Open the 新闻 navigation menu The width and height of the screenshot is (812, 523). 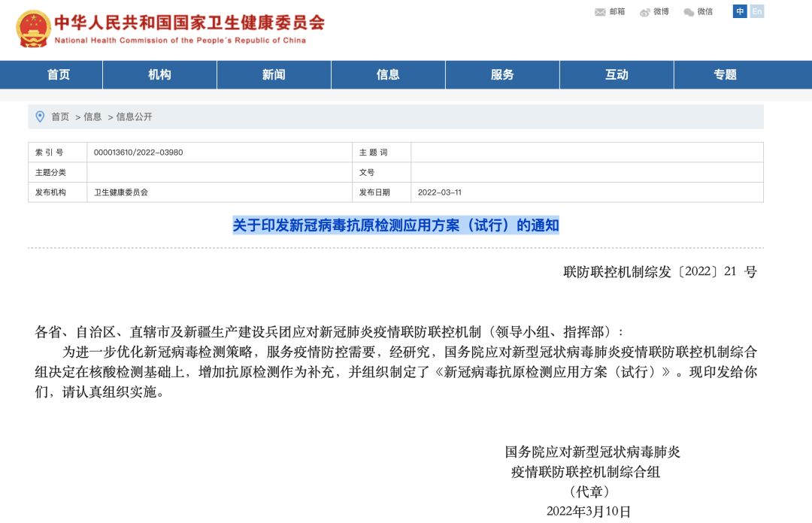click(274, 74)
